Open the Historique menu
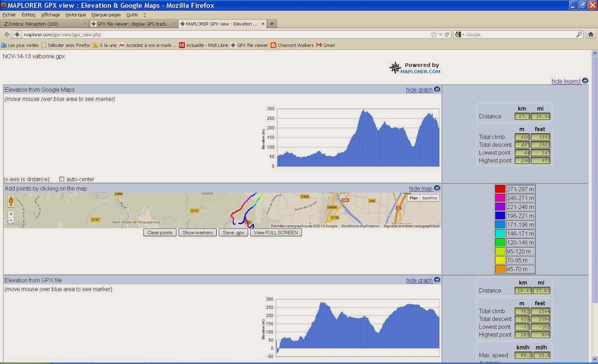Image resolution: width=598 pixels, height=364 pixels. [x=75, y=15]
